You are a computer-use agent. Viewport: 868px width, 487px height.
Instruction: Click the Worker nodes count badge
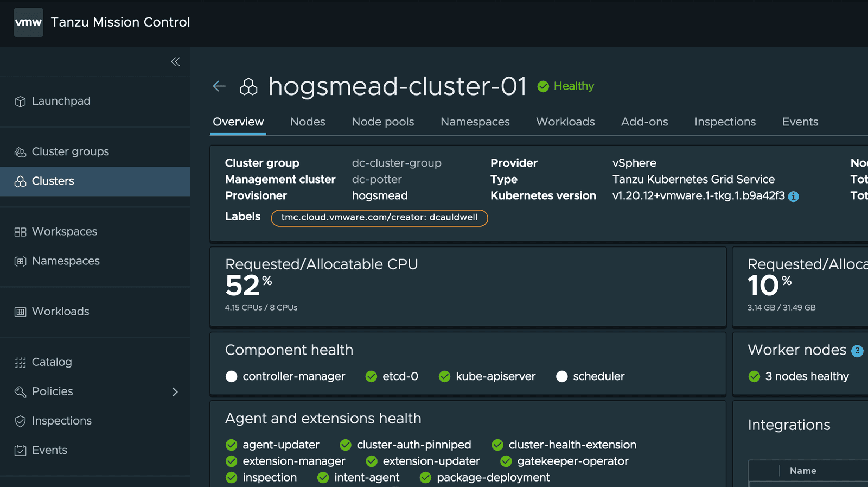point(857,351)
